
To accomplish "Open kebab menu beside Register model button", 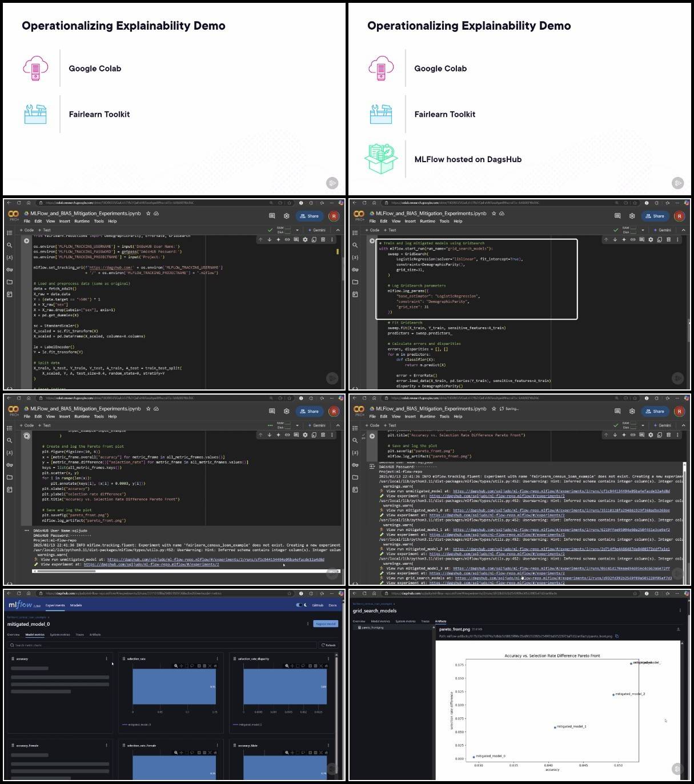I will 308,624.
